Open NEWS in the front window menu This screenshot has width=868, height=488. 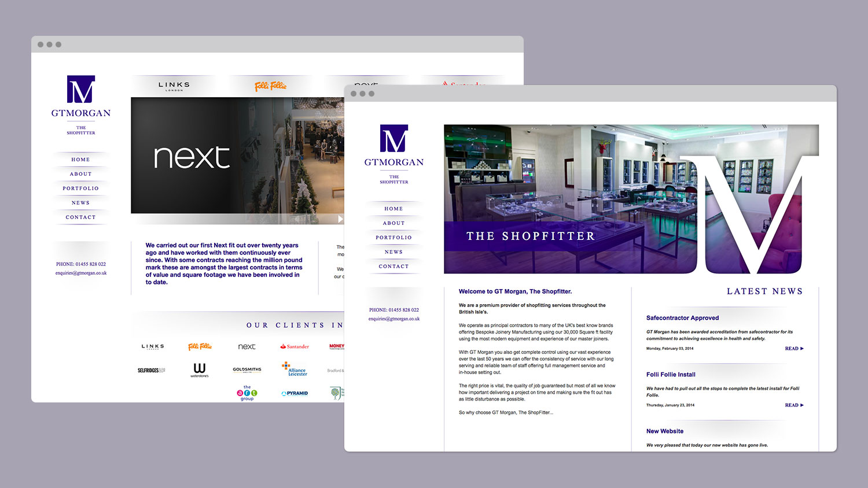coord(394,252)
